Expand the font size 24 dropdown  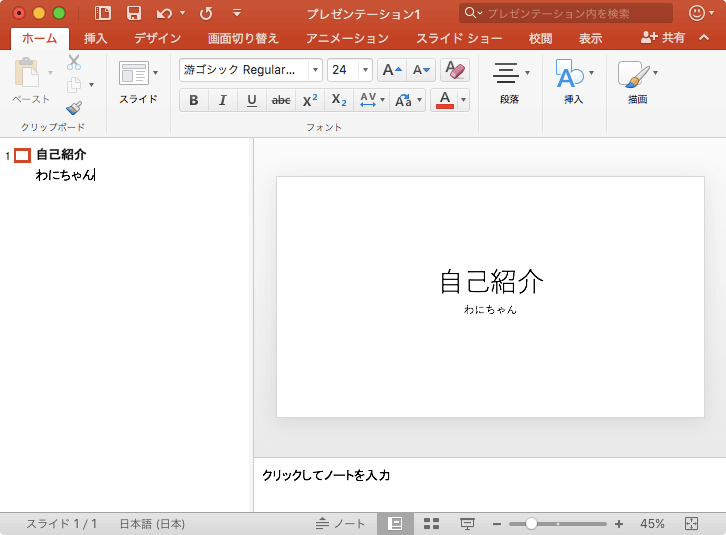coord(365,70)
